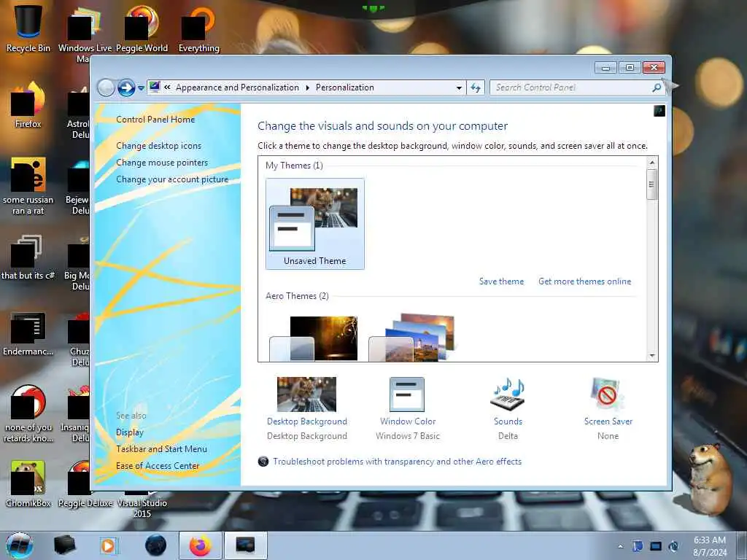This screenshot has height=560, width=747.
Task: Click Change mouse pointers
Action: tap(162, 163)
